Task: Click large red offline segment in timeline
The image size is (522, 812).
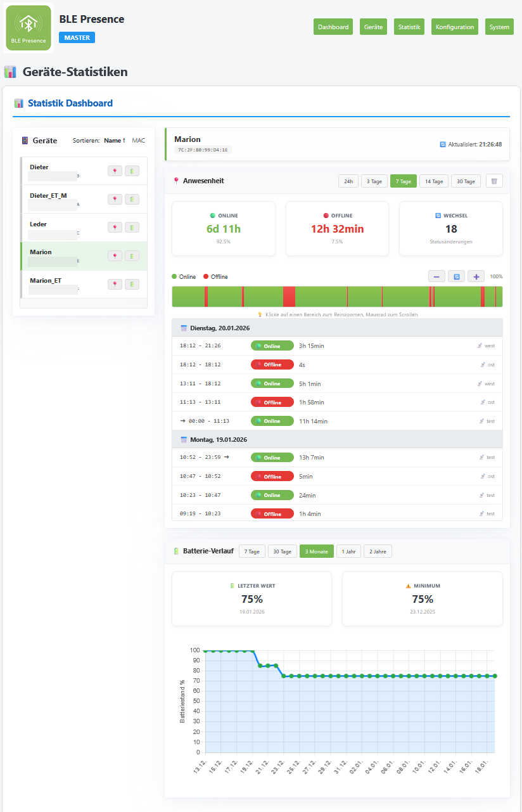Action: tap(289, 297)
